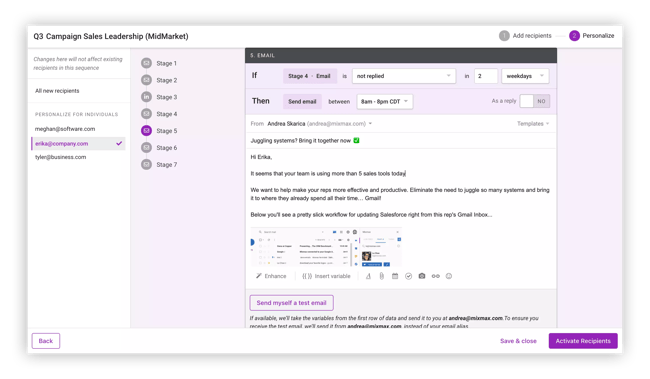Image resolution: width=650 pixels, height=379 pixels.
Task: Toggle the As a reply switch
Action: click(534, 101)
